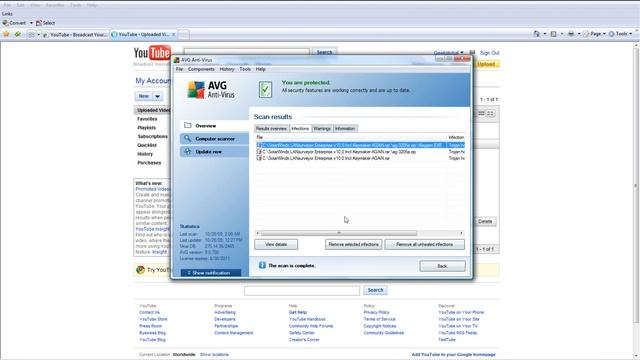The image size is (640, 360).
Task: Open the Print dropdown arrow in browser toolbar
Action: pyautogui.click(x=579, y=34)
